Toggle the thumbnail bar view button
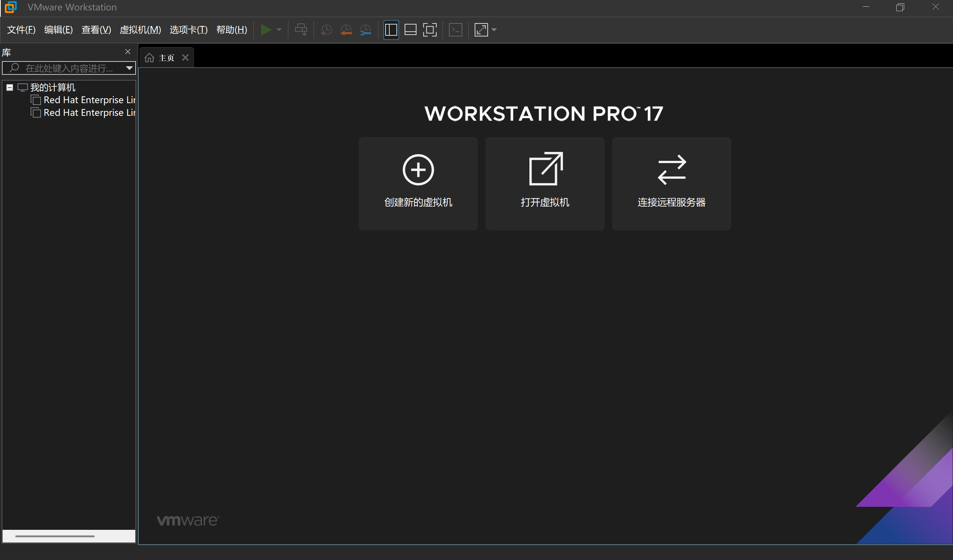This screenshot has width=953, height=560. pyautogui.click(x=410, y=29)
